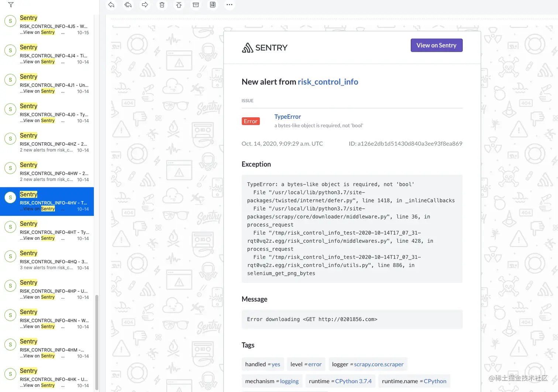This screenshot has height=392, width=558.
Task: Click the 'Error downloading <GET http://0201856.com>' message
Action: (312, 319)
